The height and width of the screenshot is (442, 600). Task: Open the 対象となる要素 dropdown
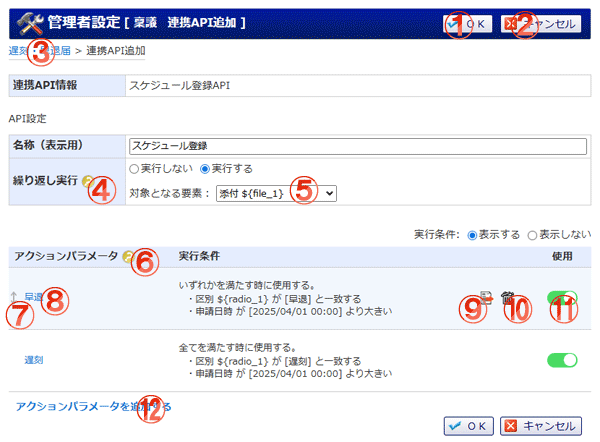(276, 194)
